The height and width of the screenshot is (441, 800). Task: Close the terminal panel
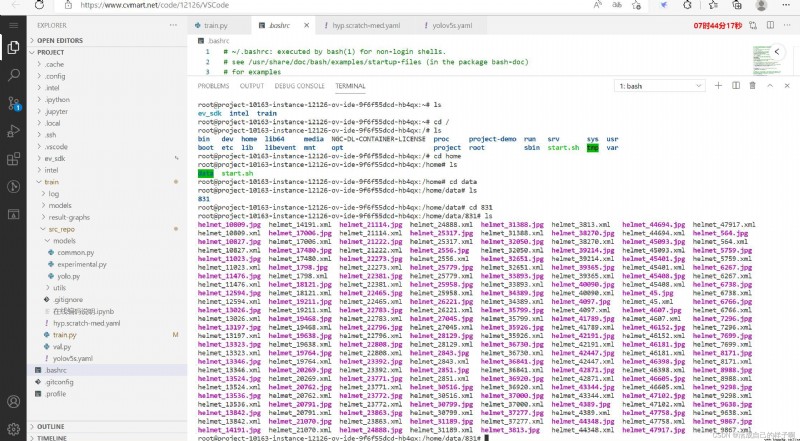click(x=787, y=86)
